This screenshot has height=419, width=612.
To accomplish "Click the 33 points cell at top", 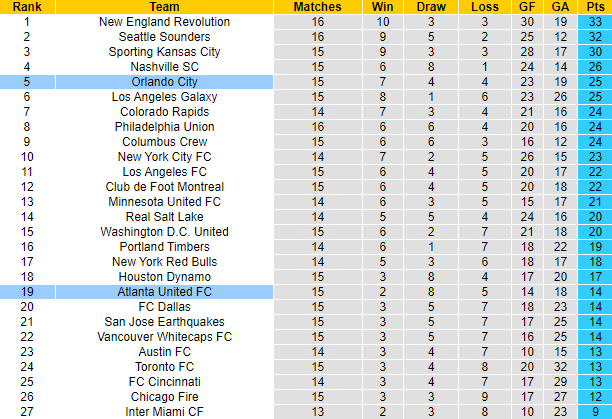I will click(x=595, y=21).
